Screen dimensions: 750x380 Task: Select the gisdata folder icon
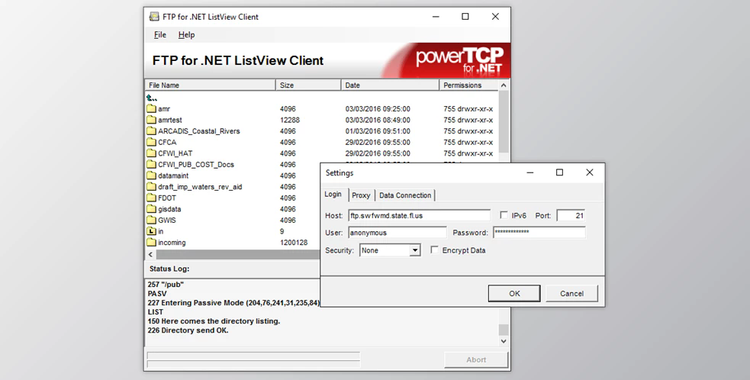(x=151, y=209)
